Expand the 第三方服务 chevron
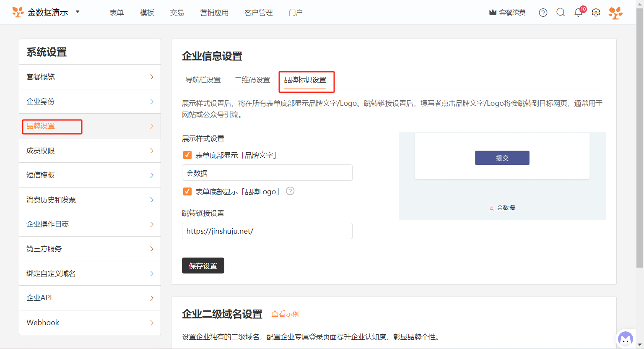This screenshot has width=644, height=349. tap(152, 249)
